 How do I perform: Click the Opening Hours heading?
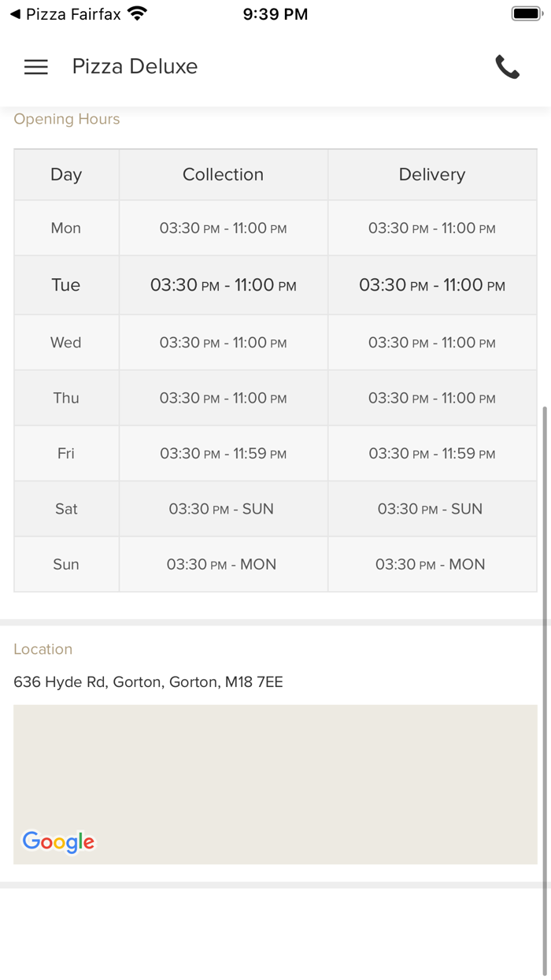[67, 119]
